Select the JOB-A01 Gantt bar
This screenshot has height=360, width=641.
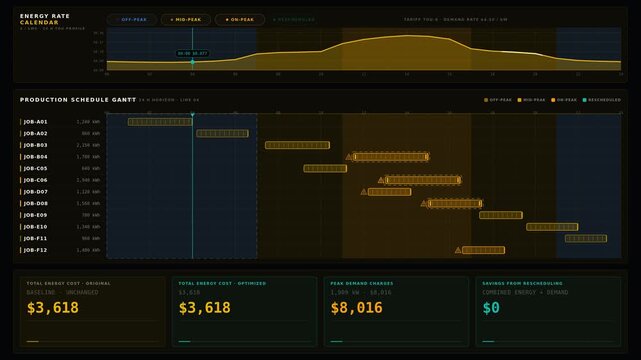click(x=160, y=122)
